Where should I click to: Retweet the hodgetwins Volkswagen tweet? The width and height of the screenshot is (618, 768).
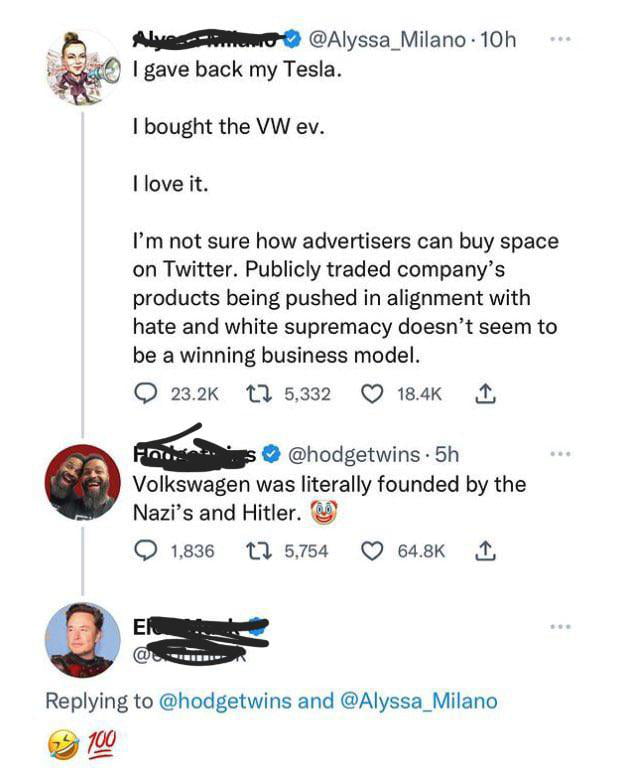[x=255, y=550]
